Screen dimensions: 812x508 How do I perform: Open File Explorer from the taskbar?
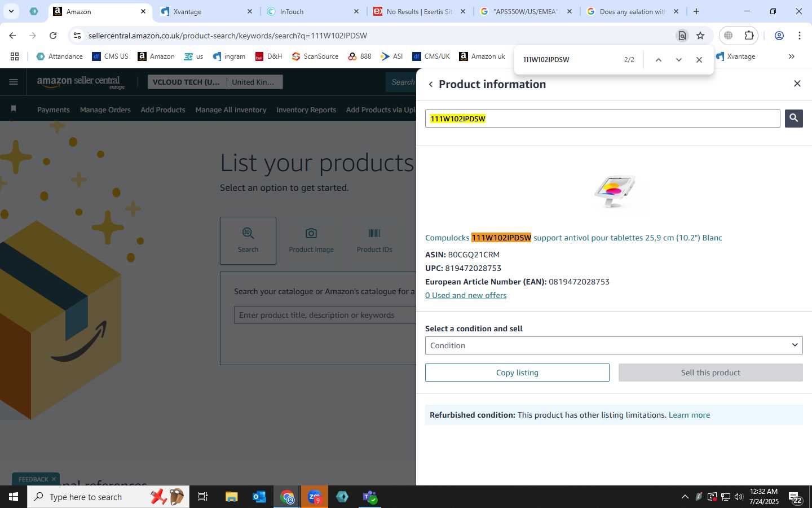[232, 497]
